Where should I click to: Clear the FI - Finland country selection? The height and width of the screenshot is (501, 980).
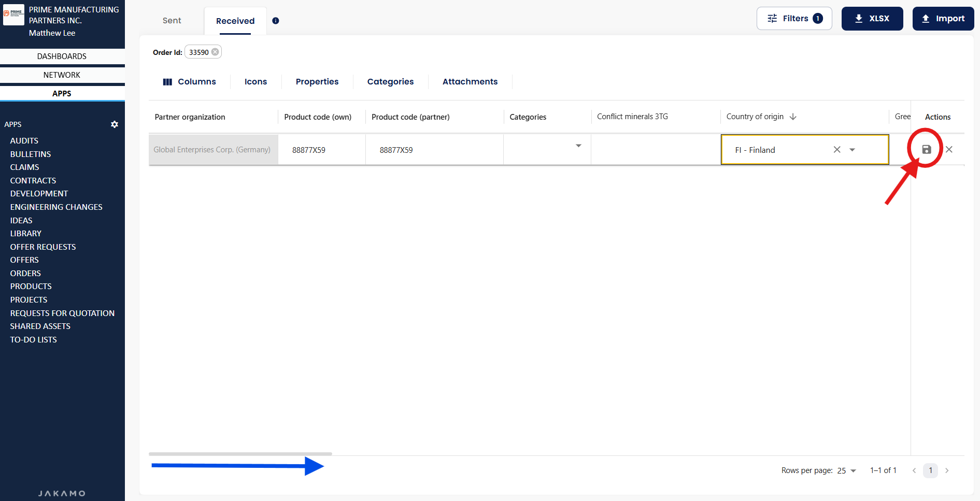click(836, 150)
